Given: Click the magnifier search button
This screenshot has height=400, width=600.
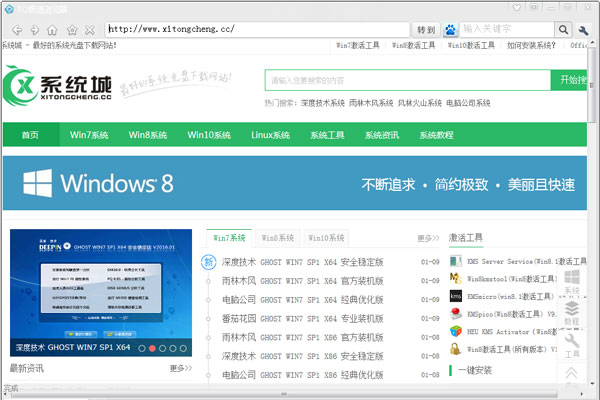Looking at the screenshot, I should pos(563,29).
